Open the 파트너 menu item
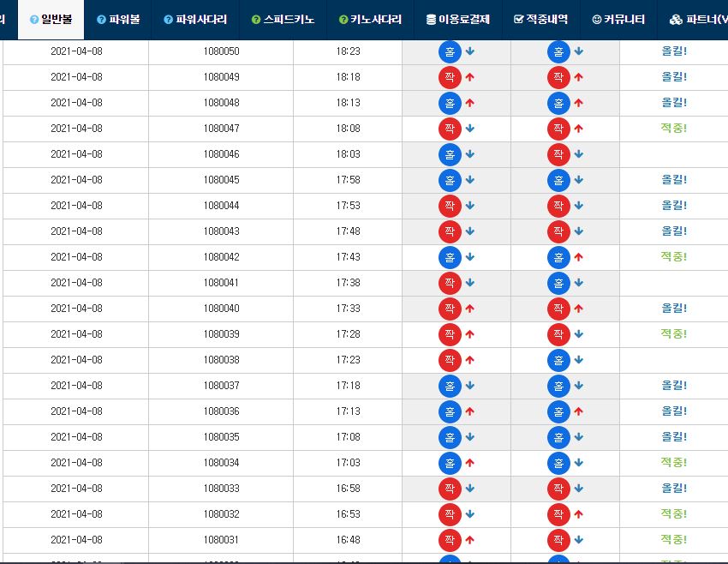Viewport: 728px width, 564px height. tap(698, 20)
